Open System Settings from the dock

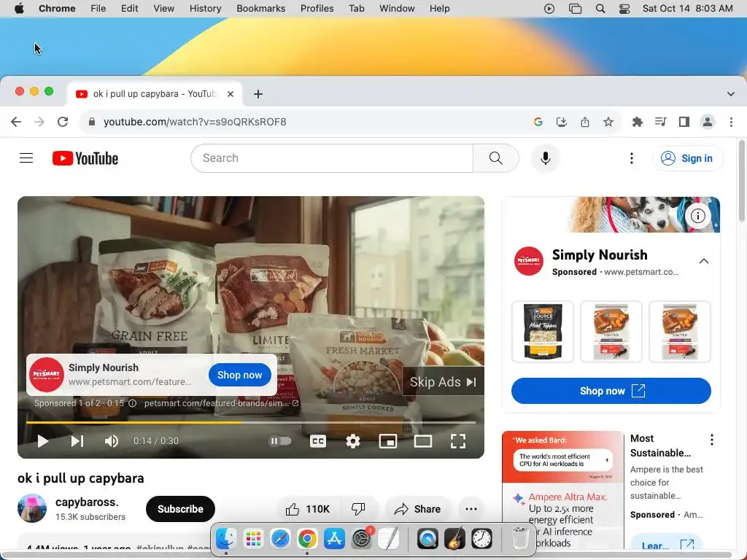(x=362, y=539)
